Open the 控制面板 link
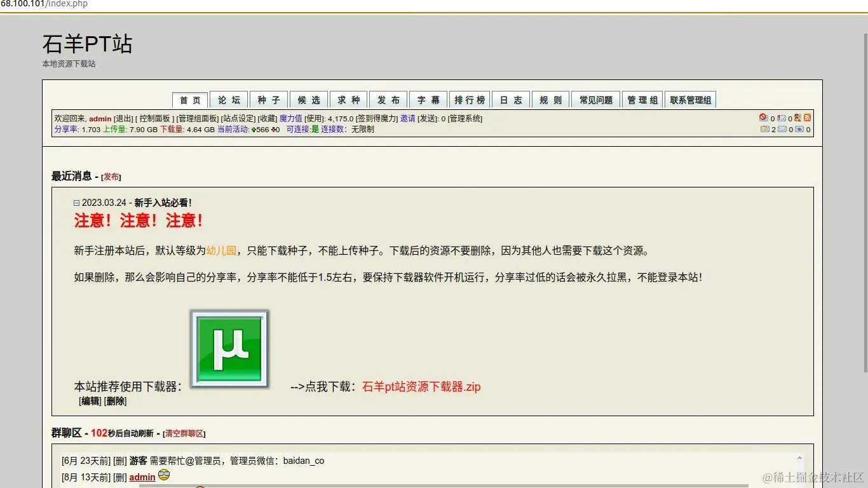 tap(157, 119)
